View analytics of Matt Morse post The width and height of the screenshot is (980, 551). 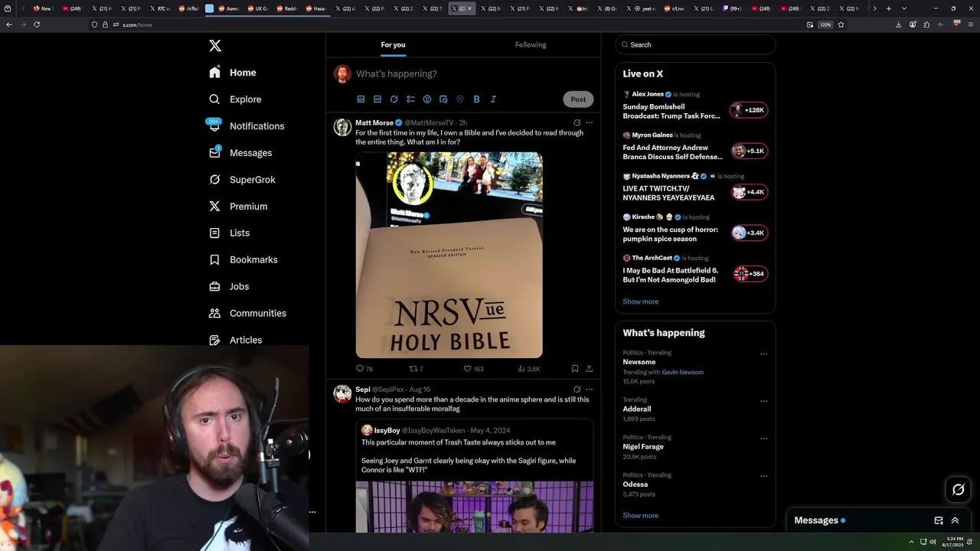point(529,369)
